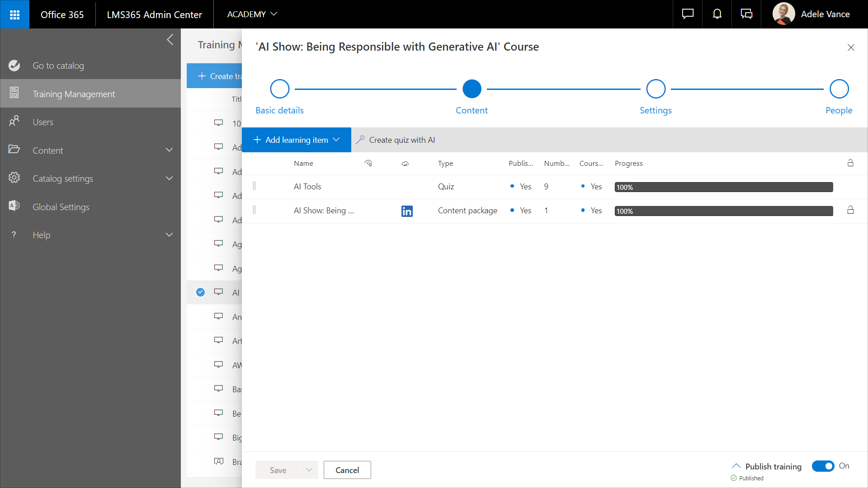Go to the Basic details step circle
Image resolution: width=868 pixels, height=488 pixels.
point(279,89)
